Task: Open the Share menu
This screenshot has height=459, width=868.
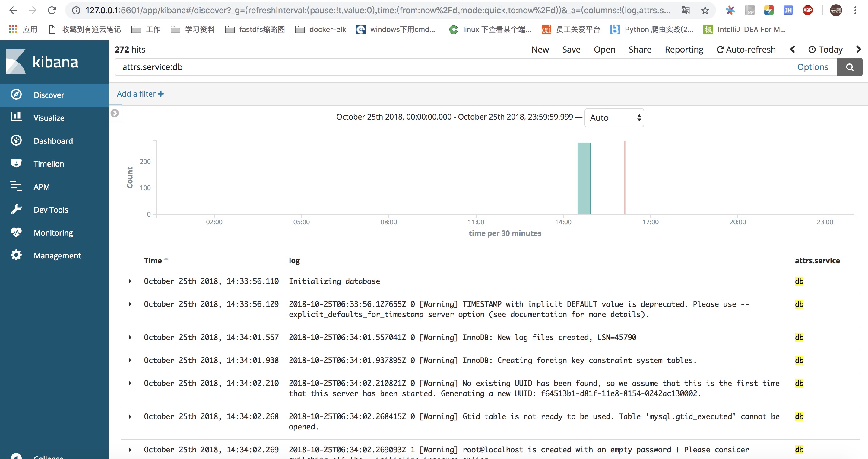Action: pyautogui.click(x=640, y=50)
